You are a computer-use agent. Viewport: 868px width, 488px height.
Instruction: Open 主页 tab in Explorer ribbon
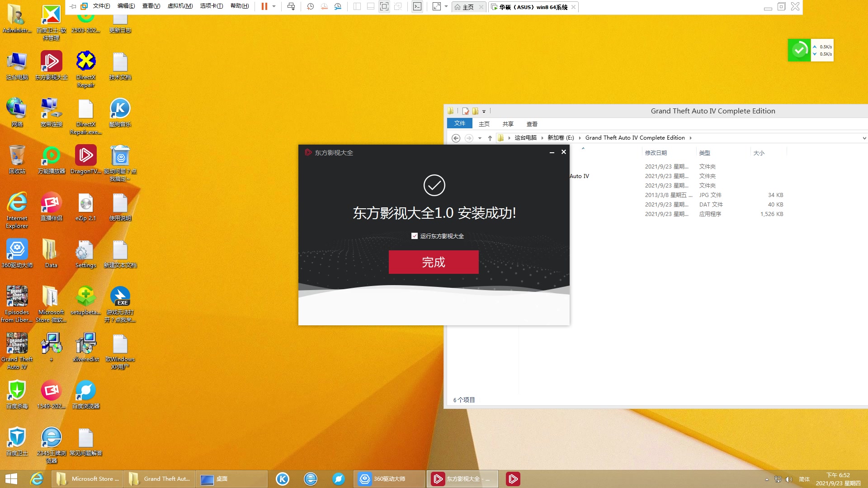click(x=484, y=124)
